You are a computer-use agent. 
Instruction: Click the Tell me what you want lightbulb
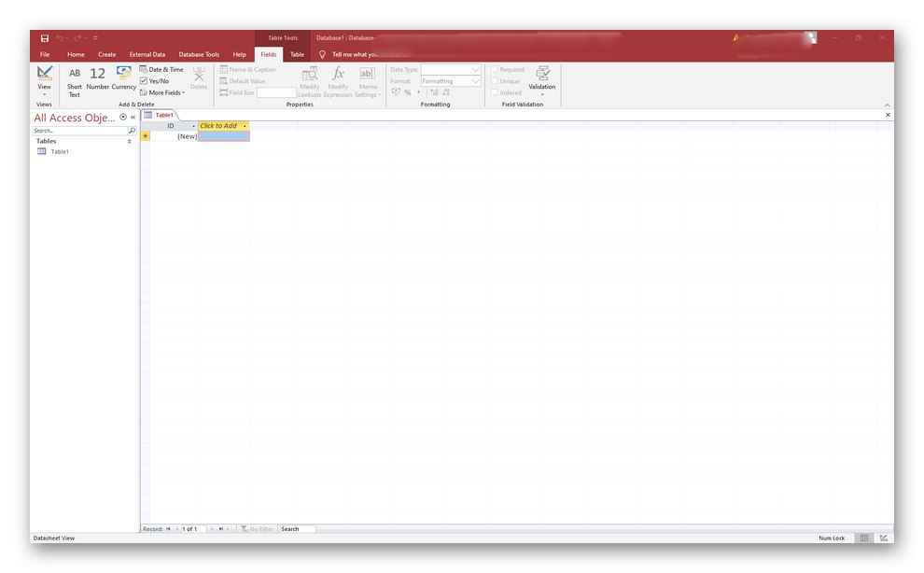322,54
